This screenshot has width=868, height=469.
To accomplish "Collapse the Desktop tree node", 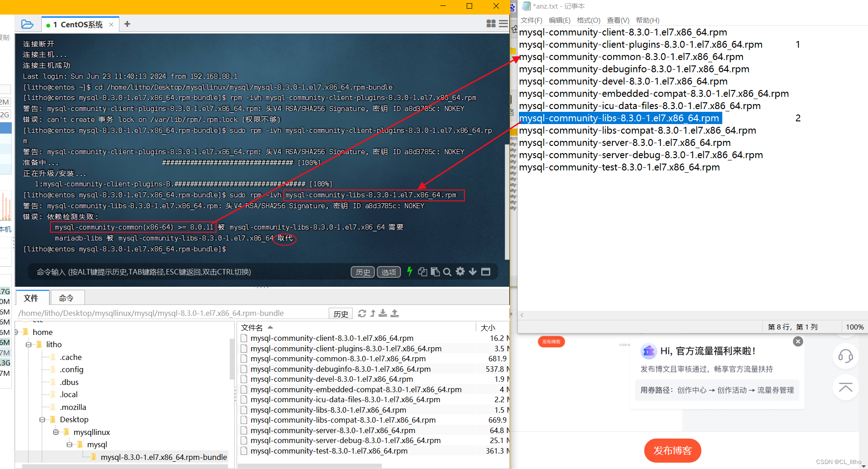I will coord(42,419).
